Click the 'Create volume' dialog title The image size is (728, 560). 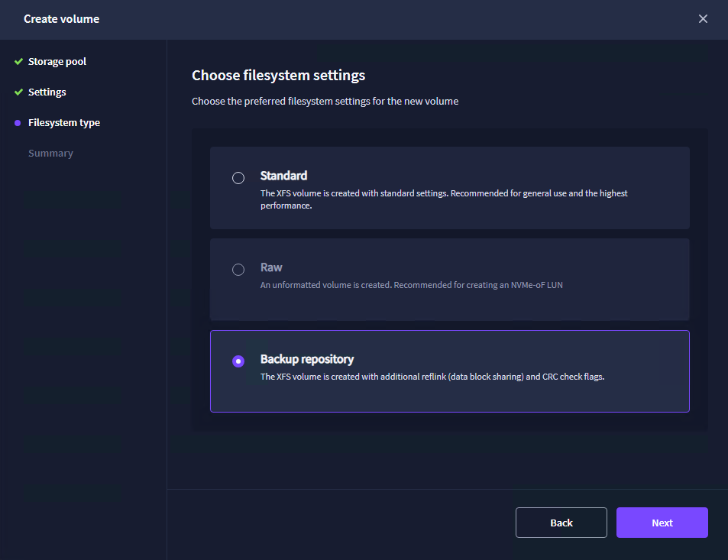[61, 19]
